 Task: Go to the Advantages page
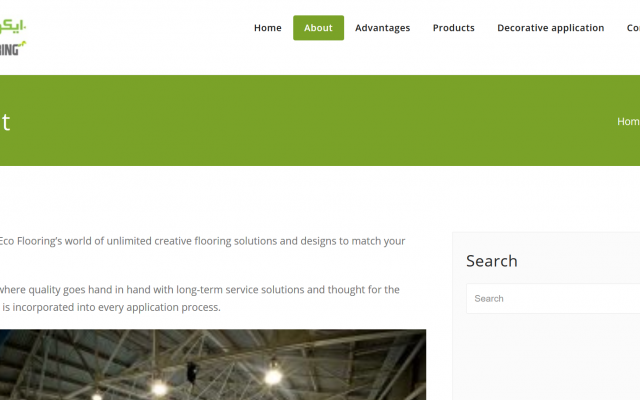382,28
